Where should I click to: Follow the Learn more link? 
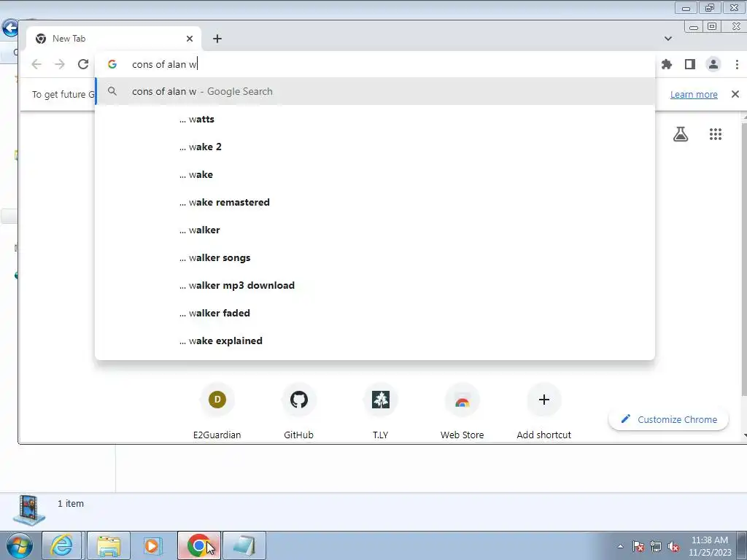pos(694,94)
